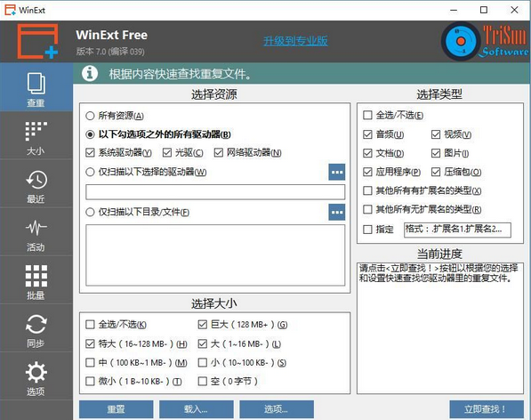Screen dimensions: 531x420
Task: Uncheck the 应用程序(P) type checkbox
Action: click(x=367, y=172)
